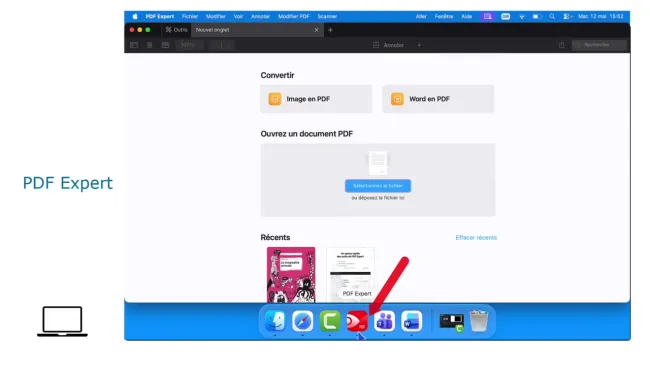Open the zoom level dropdown

(x=189, y=45)
